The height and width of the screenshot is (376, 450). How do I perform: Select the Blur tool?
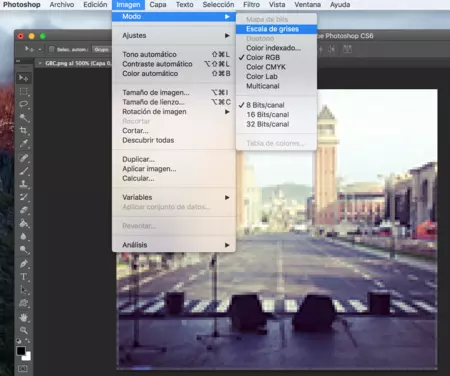(23, 236)
